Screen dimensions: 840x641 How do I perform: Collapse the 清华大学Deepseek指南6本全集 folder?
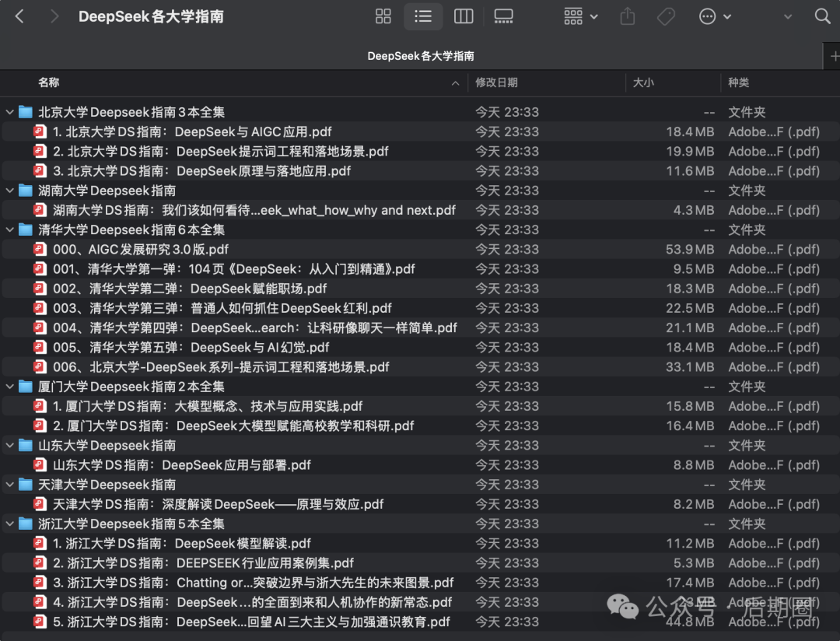(x=9, y=229)
